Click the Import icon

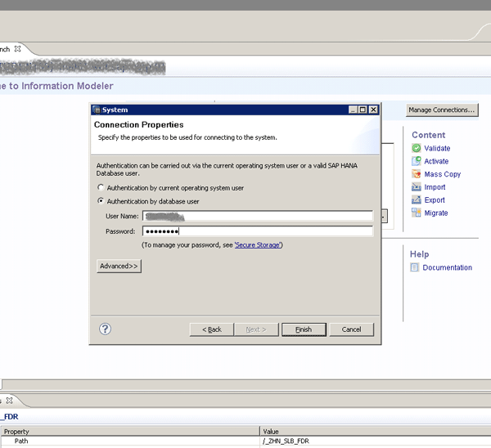tap(416, 187)
